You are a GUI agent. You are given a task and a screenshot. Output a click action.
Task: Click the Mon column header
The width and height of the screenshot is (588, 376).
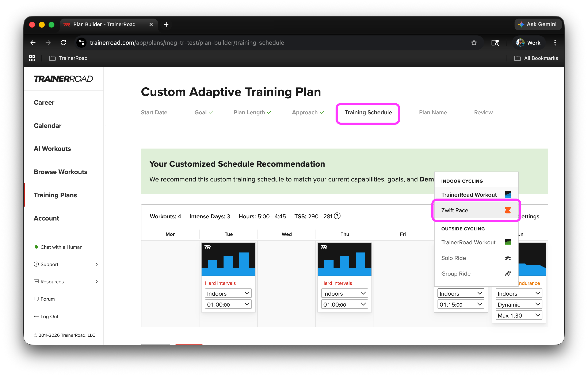click(x=171, y=234)
